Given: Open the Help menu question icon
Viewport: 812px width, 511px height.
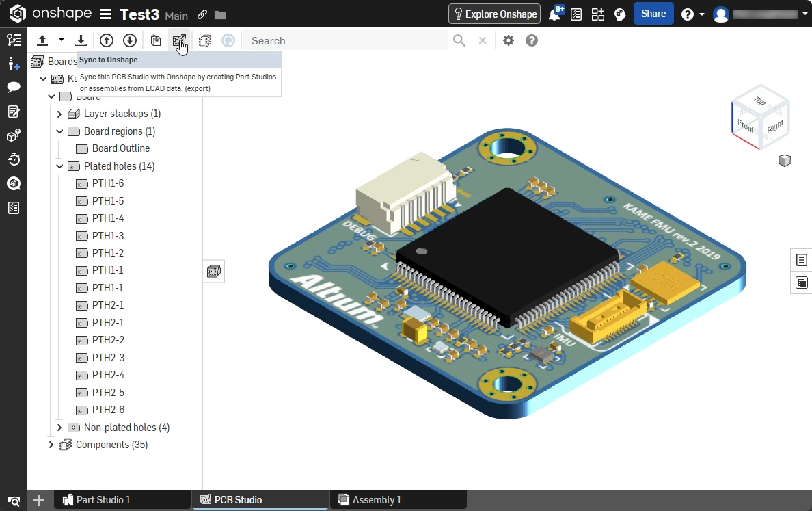Looking at the screenshot, I should [x=688, y=14].
